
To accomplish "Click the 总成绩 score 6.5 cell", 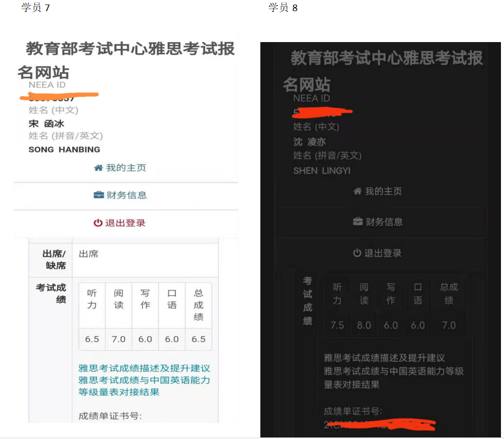I will point(199,339).
